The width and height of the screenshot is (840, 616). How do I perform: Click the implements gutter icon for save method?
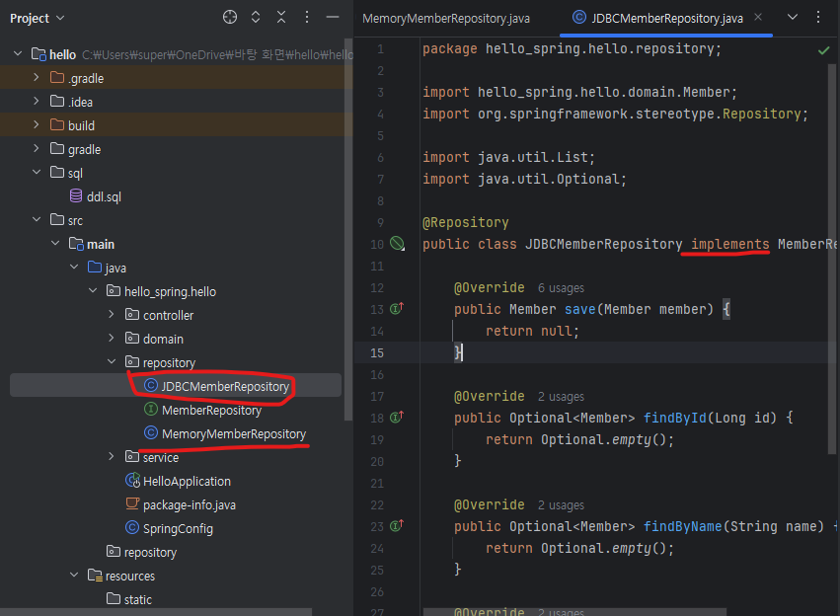[397, 309]
